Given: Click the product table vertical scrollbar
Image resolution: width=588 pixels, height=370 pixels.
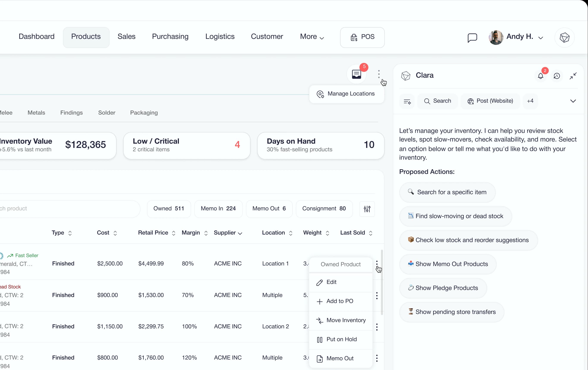Looking at the screenshot, I should click(x=382, y=282).
